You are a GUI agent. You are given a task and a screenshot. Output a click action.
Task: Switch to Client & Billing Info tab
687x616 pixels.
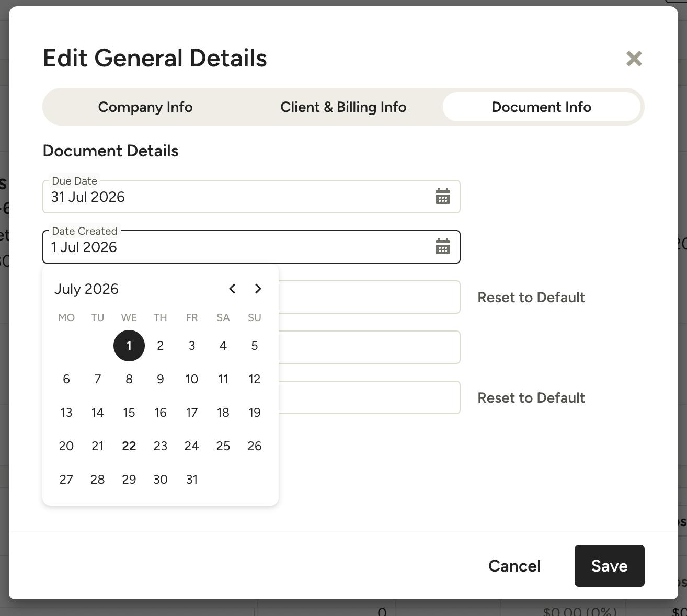tap(343, 107)
